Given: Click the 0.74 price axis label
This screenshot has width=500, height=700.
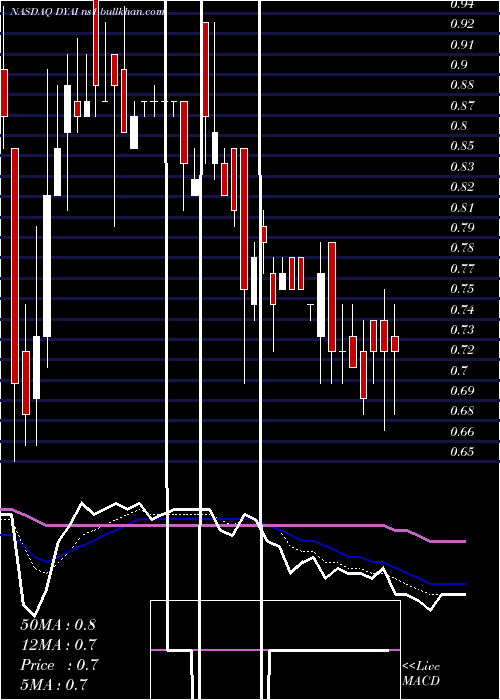Looking at the screenshot, I should [462, 309].
